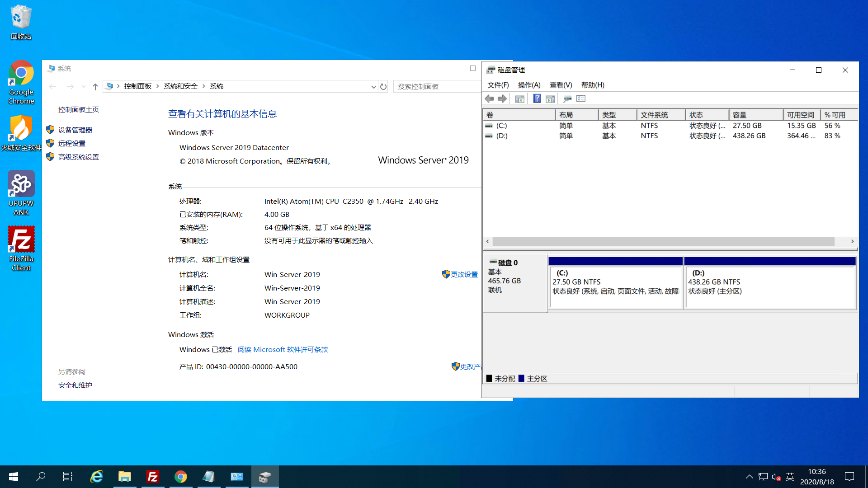
Task: Open taskbar search magnifier
Action: 41,477
